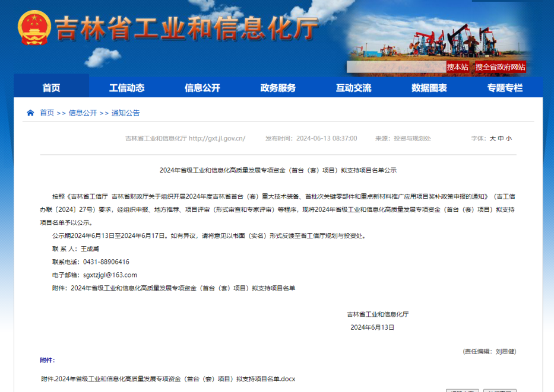This screenshot has width=554, height=392.
Task: Go to 信息公开 in the navigation bar
Action: coord(202,88)
